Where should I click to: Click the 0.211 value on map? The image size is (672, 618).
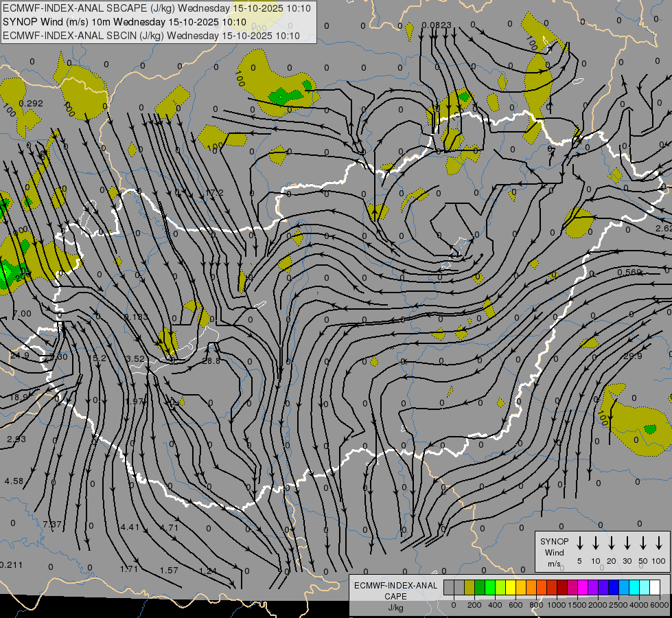tap(11, 565)
